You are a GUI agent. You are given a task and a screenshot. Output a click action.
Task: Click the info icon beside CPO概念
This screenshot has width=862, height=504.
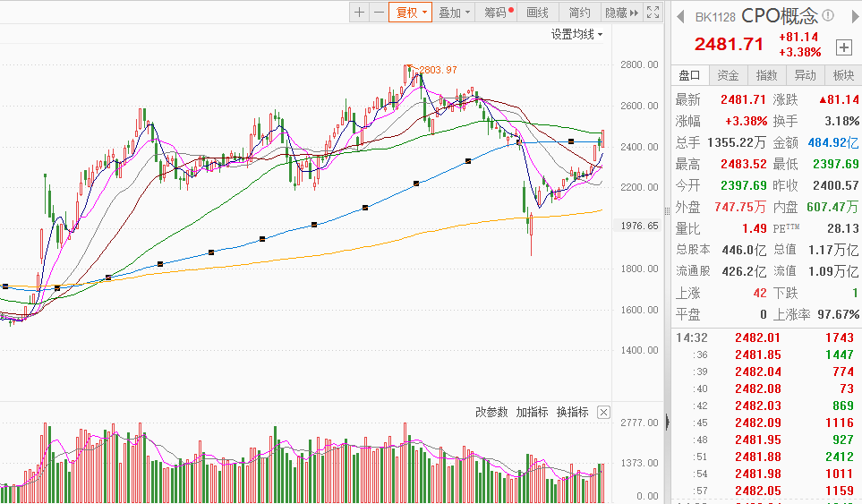tap(828, 16)
